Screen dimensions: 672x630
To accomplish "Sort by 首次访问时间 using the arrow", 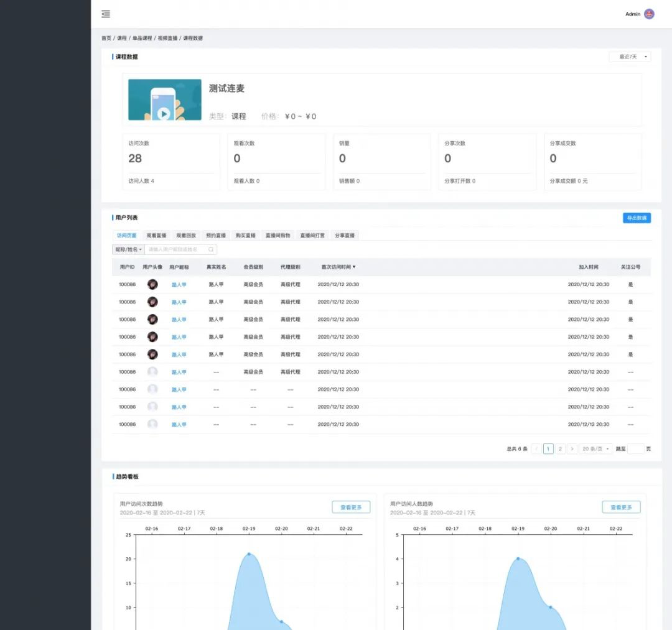I will 354,267.
